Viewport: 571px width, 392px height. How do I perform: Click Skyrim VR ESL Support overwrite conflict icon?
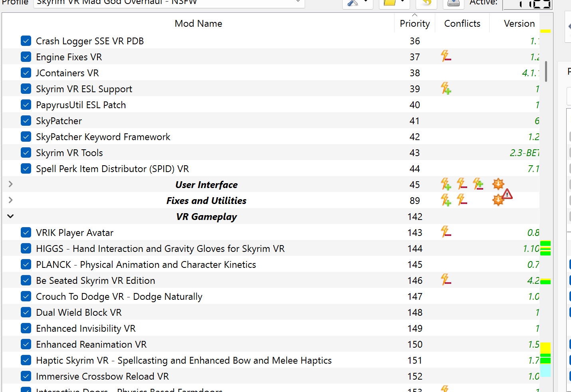[x=446, y=88]
